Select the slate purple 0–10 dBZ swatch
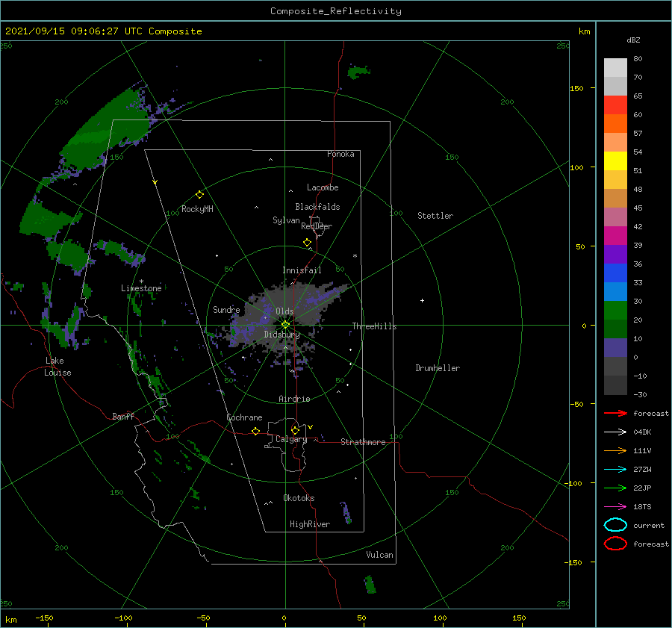This screenshot has width=672, height=628. 615,348
